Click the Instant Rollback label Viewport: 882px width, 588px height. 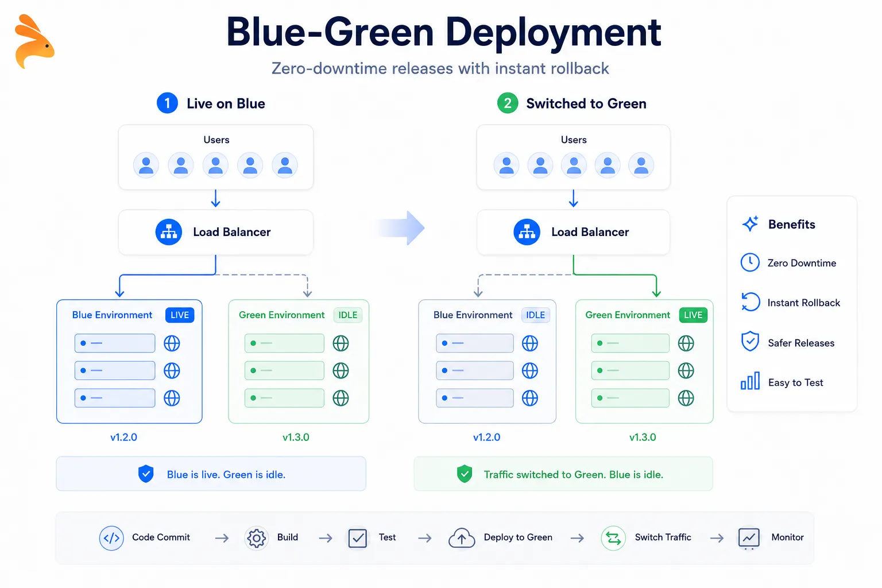click(x=804, y=303)
